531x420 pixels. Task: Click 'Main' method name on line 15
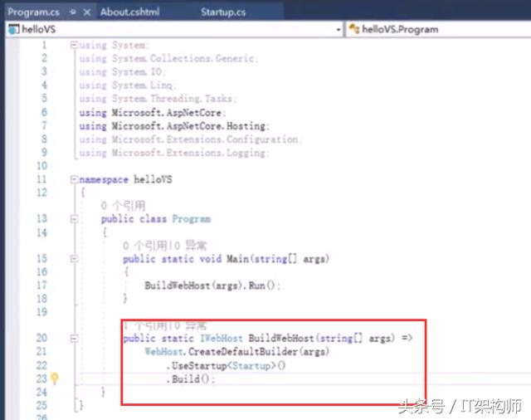[237, 259]
